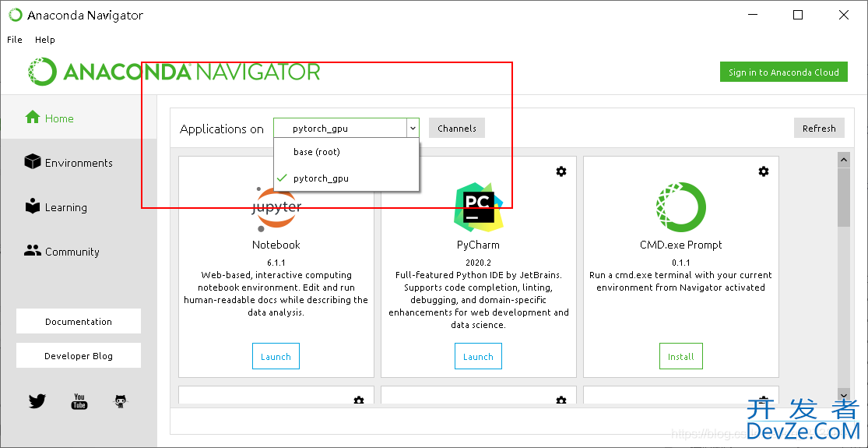Viewport: 868px width, 448px height.
Task: Click the pytorch_gpu environment combo box
Action: coord(346,129)
